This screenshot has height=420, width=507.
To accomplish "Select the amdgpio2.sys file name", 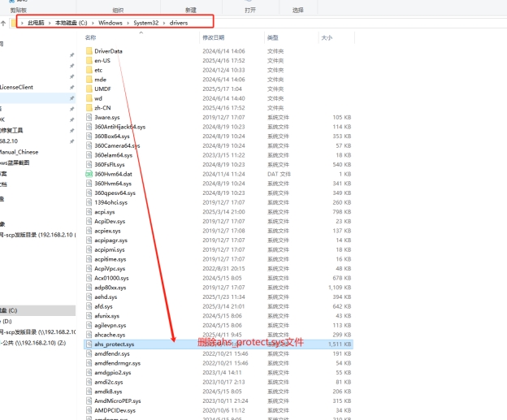I will click(112, 372).
